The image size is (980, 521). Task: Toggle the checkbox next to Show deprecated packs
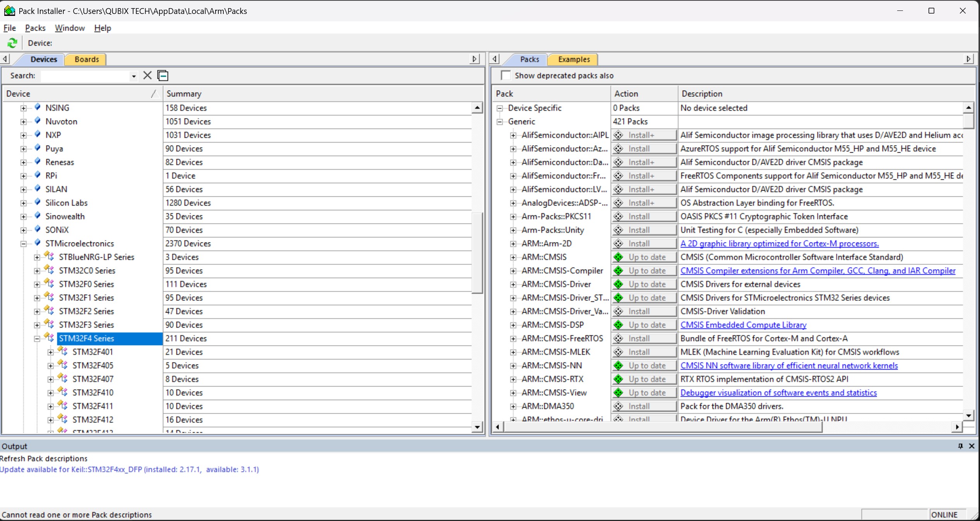[x=505, y=75]
